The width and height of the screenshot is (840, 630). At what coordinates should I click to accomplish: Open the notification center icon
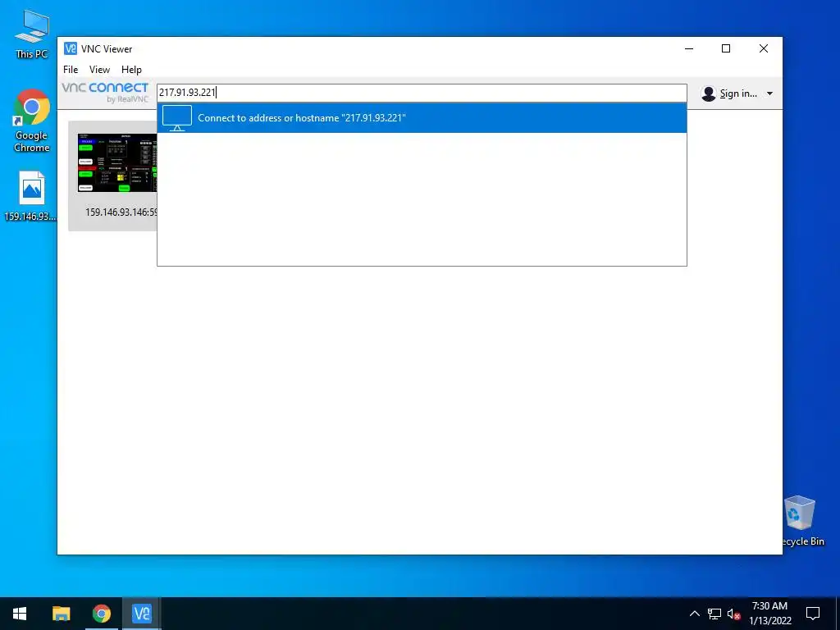813,614
